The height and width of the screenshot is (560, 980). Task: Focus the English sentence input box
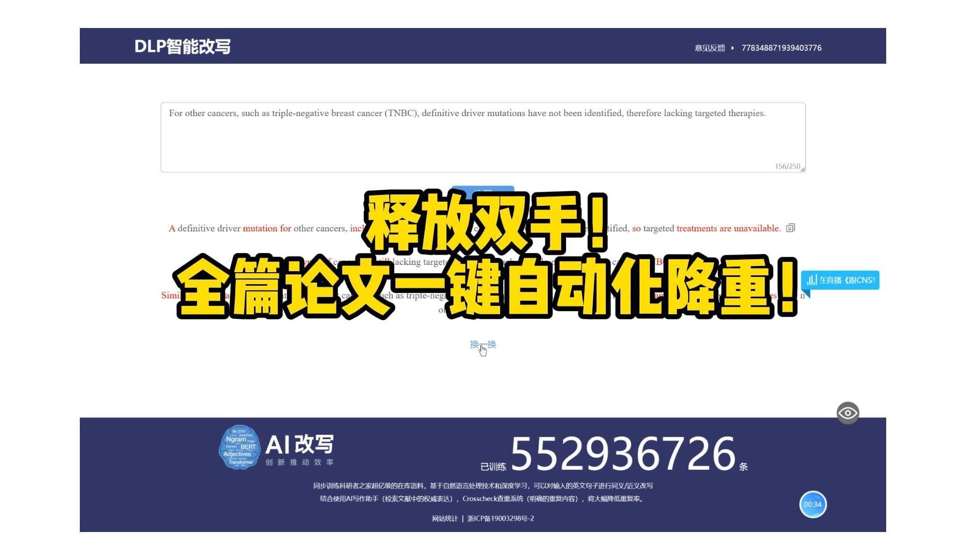(x=482, y=137)
